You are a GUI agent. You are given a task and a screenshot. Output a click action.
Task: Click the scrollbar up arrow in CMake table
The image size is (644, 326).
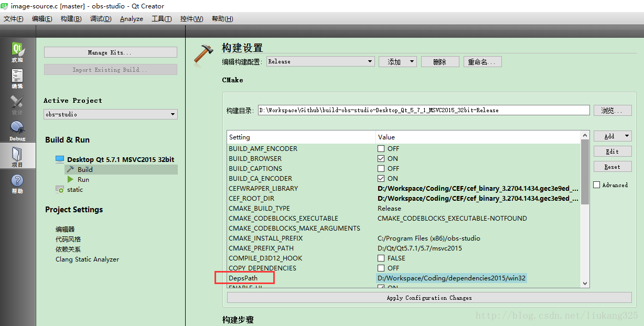pos(585,135)
